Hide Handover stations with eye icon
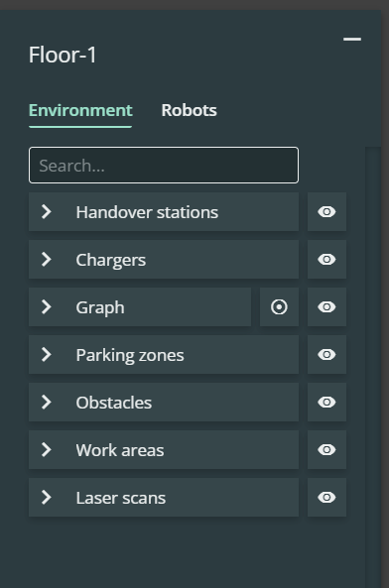 (x=326, y=212)
